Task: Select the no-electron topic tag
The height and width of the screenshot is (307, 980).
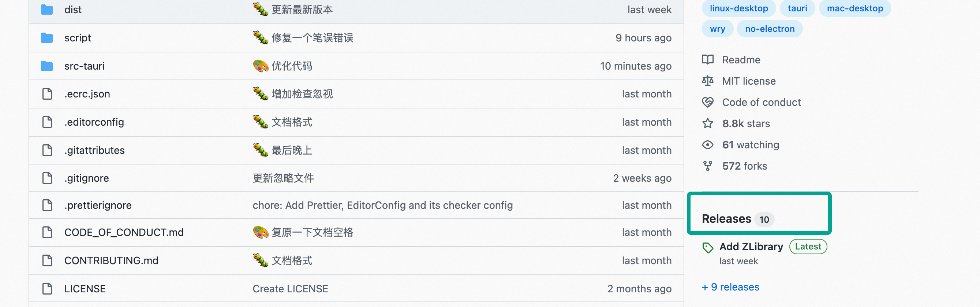Action: (770, 29)
